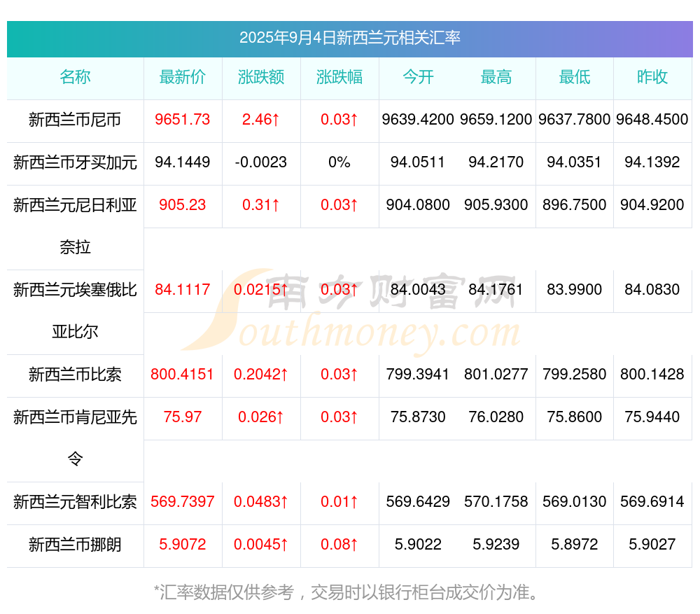Image resolution: width=700 pixels, height=614 pixels.
Task: Select the 新西兰币尼币 row name
Action: click(x=75, y=120)
